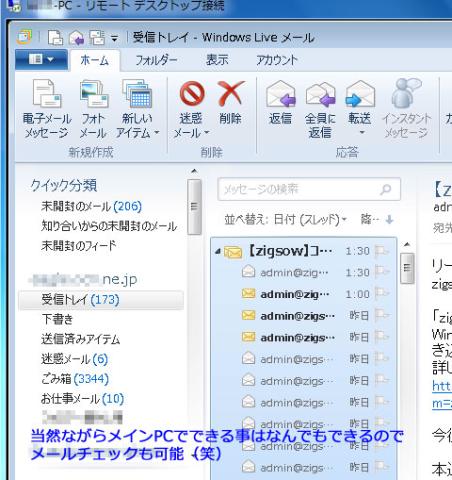Open the 受信トレイ (173) folder
This screenshot has height=480, width=452.
101,300
